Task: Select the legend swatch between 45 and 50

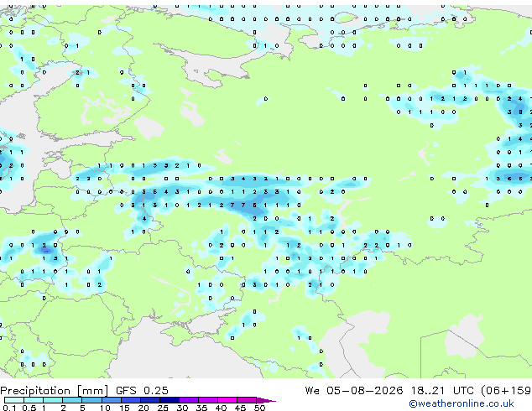Action: click(247, 400)
